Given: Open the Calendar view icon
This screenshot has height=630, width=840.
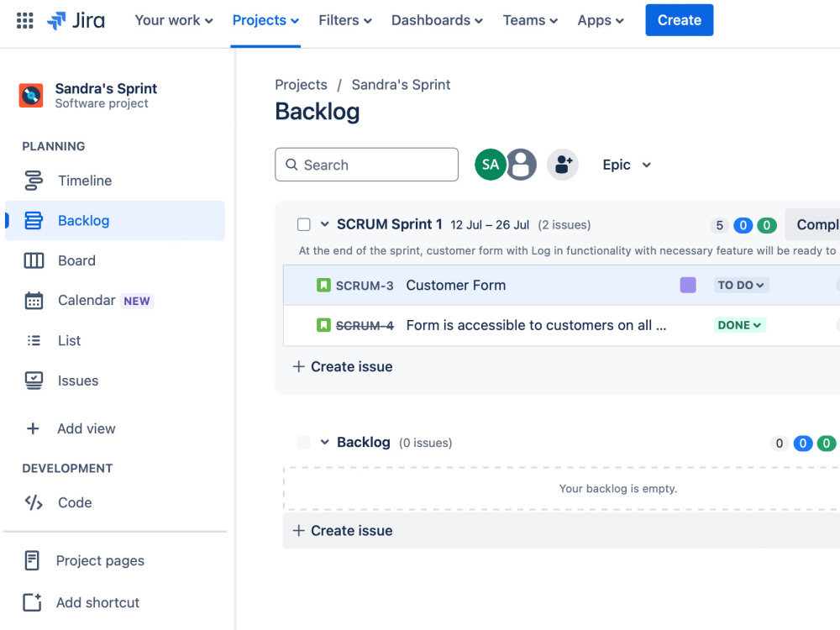Looking at the screenshot, I should point(34,301).
